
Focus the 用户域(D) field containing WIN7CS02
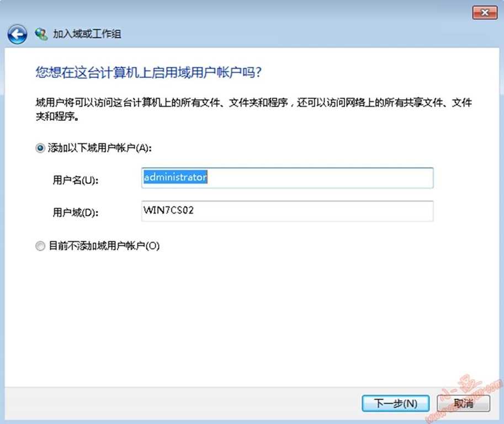tap(288, 211)
